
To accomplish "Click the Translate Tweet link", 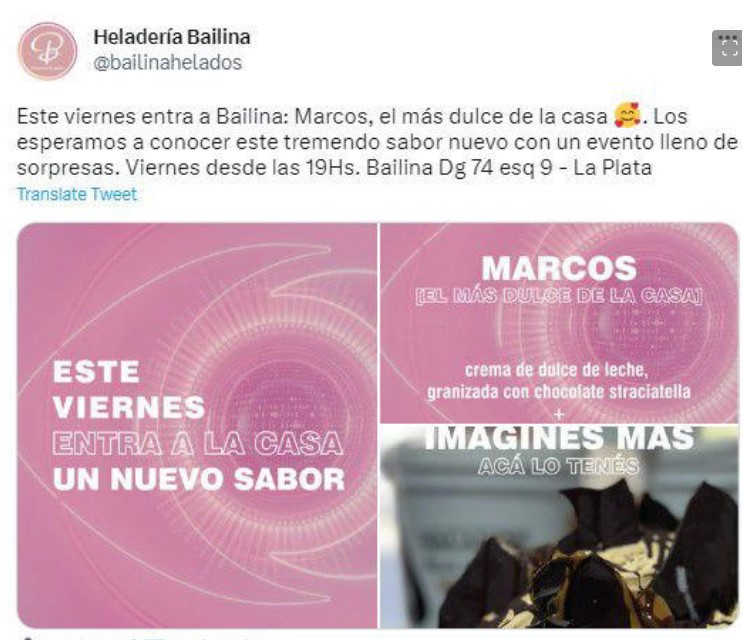I will click(77, 194).
